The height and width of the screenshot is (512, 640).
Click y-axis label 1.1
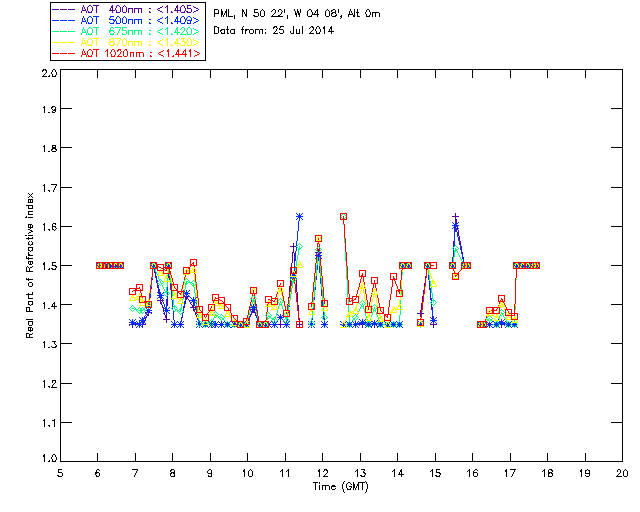pyautogui.click(x=49, y=423)
